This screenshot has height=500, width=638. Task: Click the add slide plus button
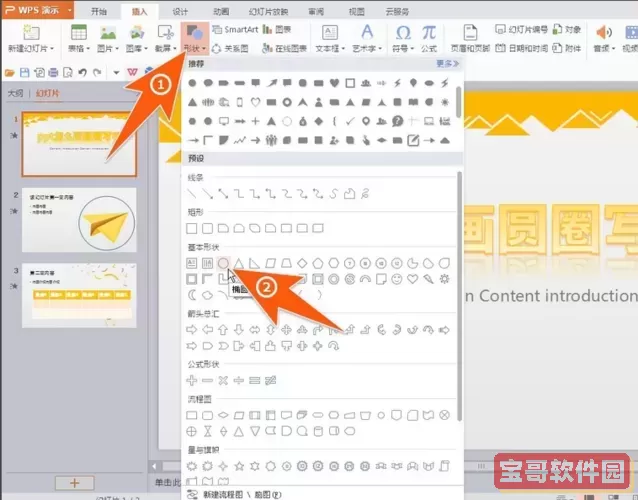(x=72, y=482)
